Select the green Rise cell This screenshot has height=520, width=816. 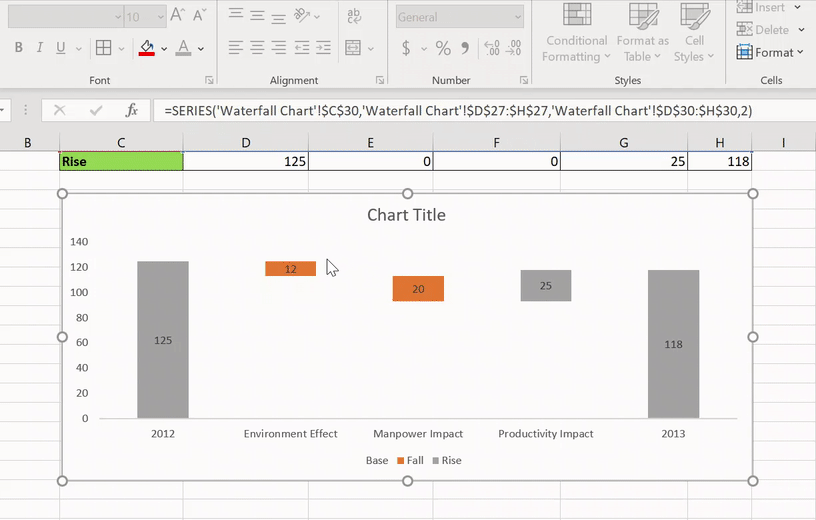(121, 161)
